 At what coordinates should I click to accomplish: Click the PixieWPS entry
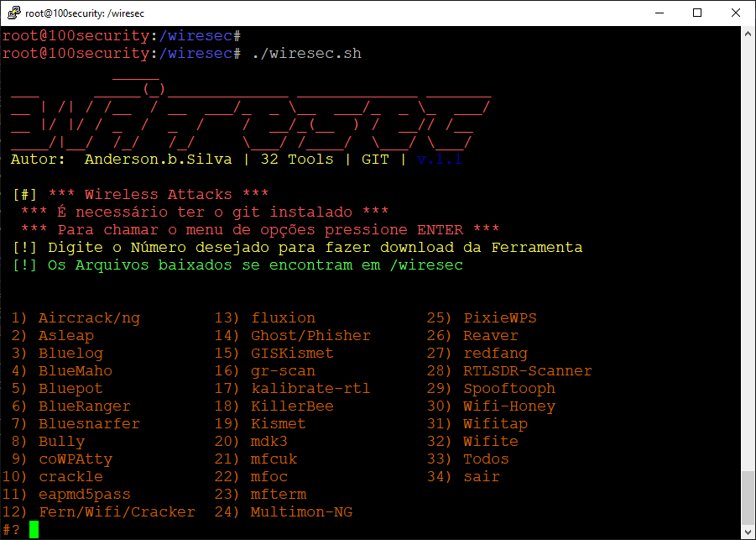tap(500, 318)
